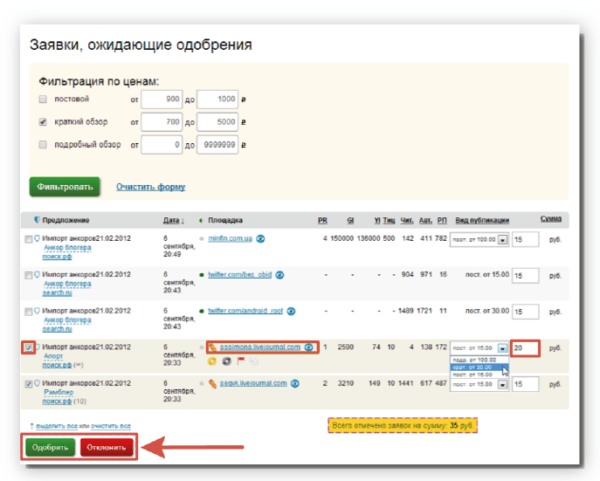Open the minfin.com.ua site link
Viewport: 600px width, 481px height.
click(x=230, y=239)
